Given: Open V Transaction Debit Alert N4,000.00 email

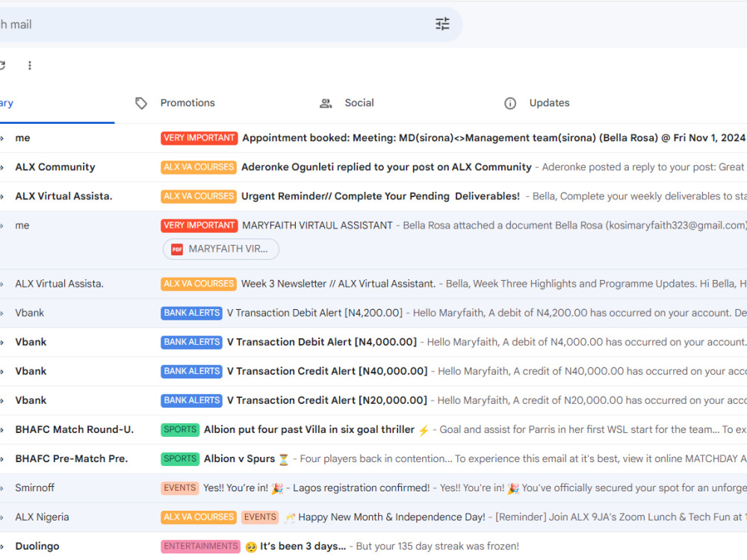Looking at the screenshot, I should tap(321, 342).
